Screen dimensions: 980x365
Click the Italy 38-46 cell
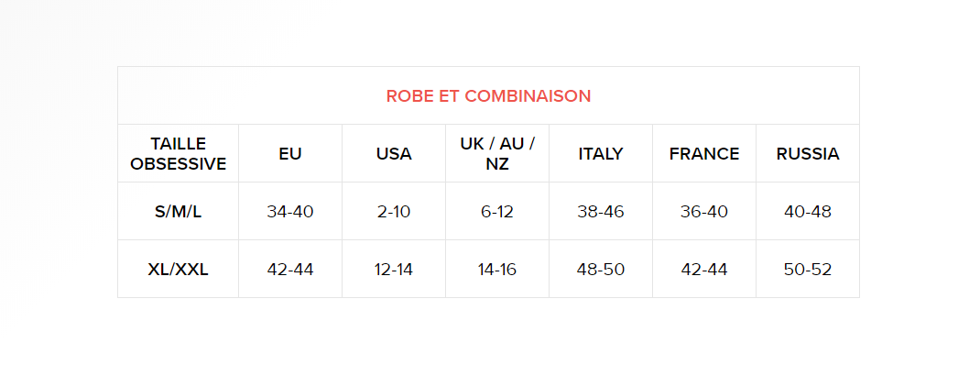pyautogui.click(x=601, y=212)
